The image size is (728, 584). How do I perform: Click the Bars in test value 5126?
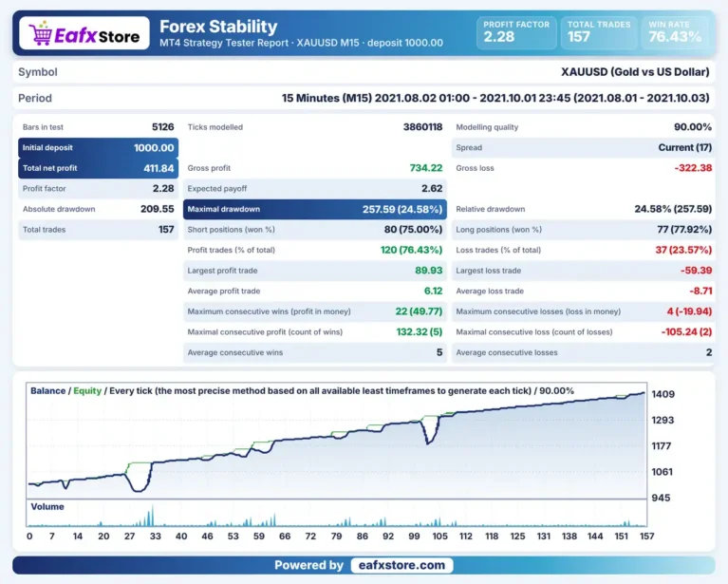coord(163,127)
